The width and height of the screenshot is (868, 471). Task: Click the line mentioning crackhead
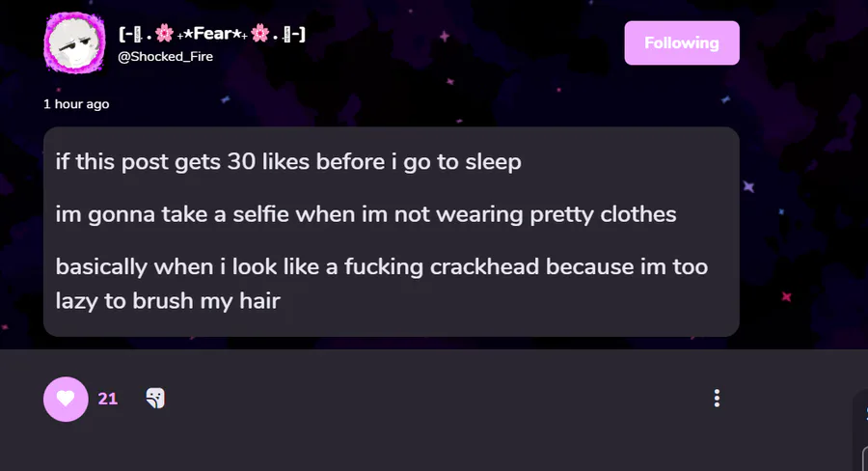pos(381,266)
